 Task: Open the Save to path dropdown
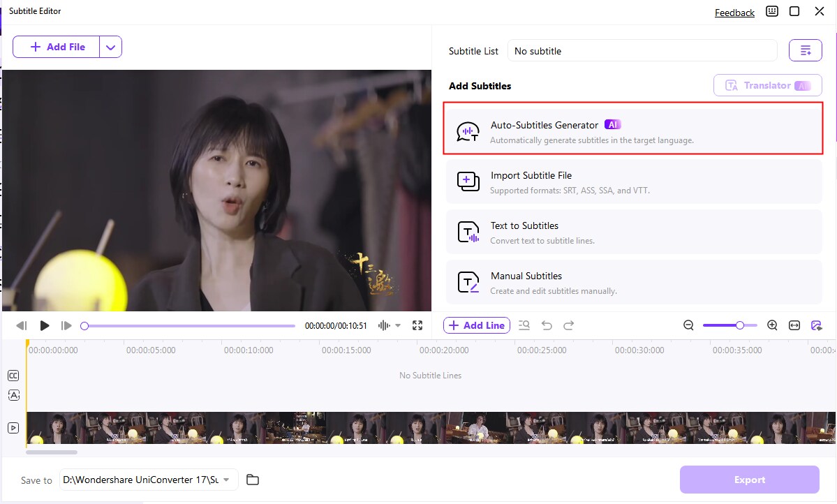coord(226,480)
